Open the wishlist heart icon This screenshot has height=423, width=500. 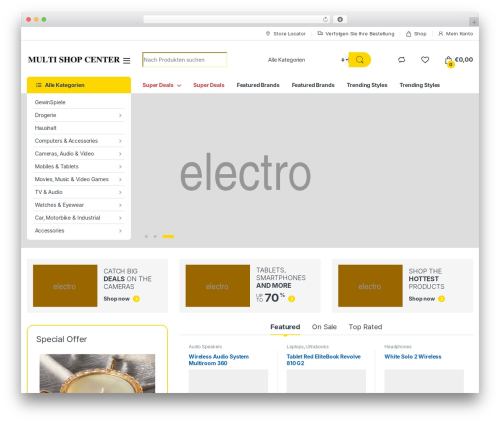coord(425,60)
